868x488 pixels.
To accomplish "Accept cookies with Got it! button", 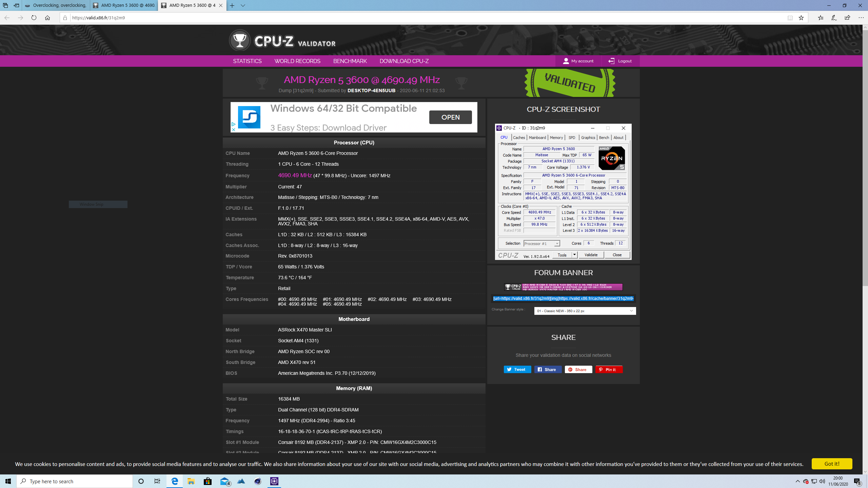I will pyautogui.click(x=832, y=464).
